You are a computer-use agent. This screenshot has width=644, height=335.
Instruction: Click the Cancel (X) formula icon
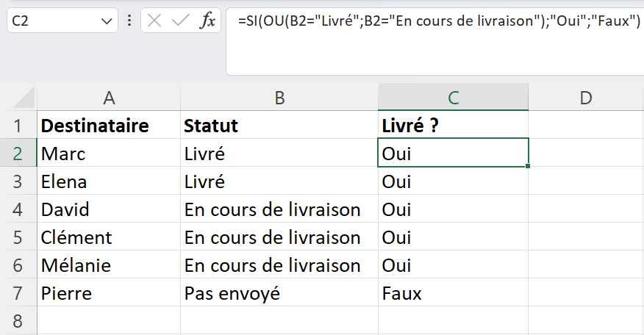coord(154,21)
